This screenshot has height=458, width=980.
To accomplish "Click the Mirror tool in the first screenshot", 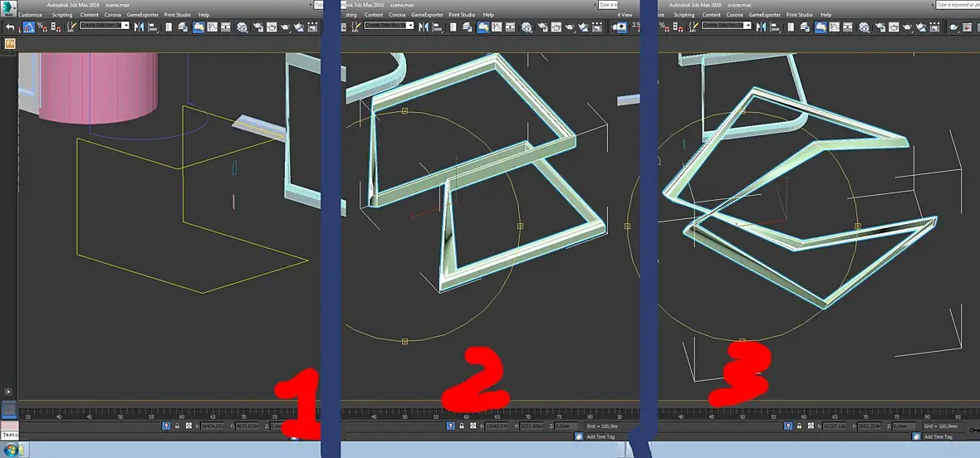I will click(x=139, y=27).
